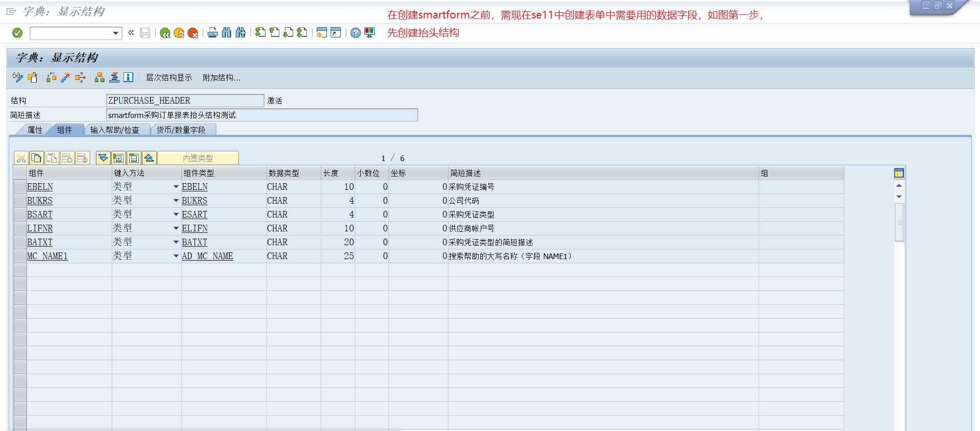Click the 层次结构显示 button
This screenshot has width=980, height=431.
pos(169,77)
